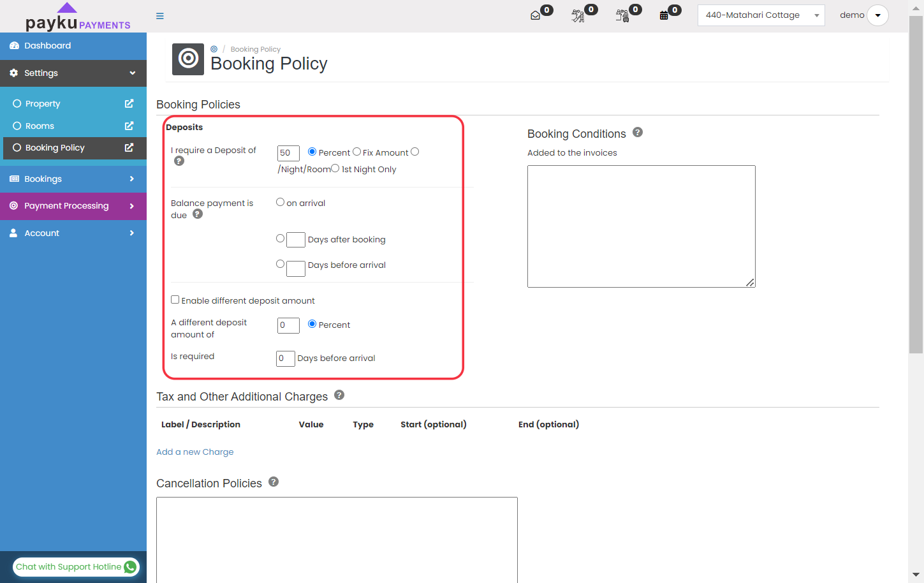Click the Payment Processing sidebar icon
This screenshot has width=924, height=583.
pos(14,206)
